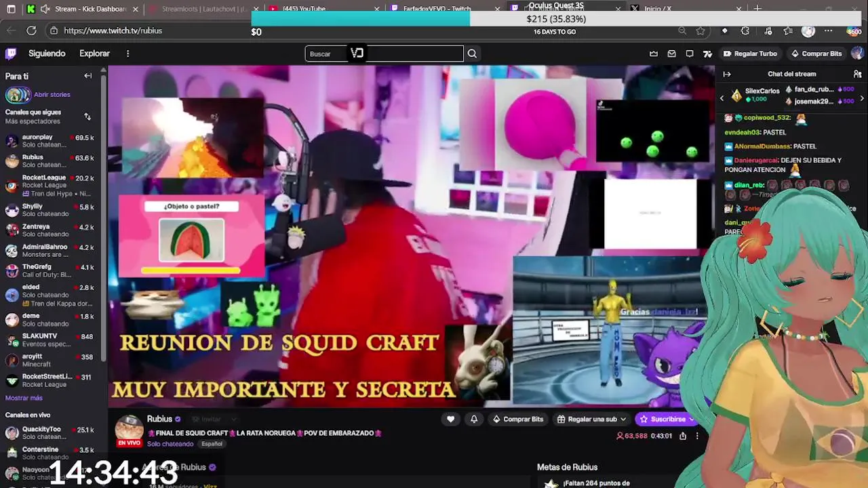Open Rubius channel in sidebar
This screenshot has width=868, height=488.
[50, 161]
